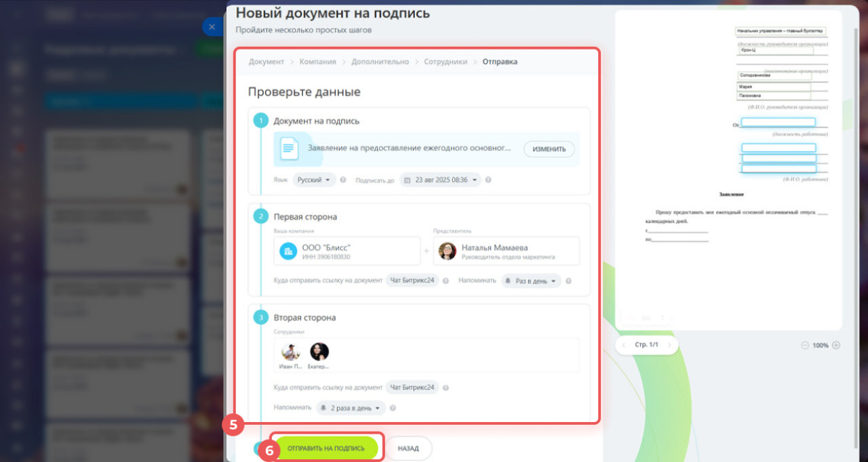Click the document file icon beside Заявление
The height and width of the screenshot is (462, 868).
click(x=289, y=148)
